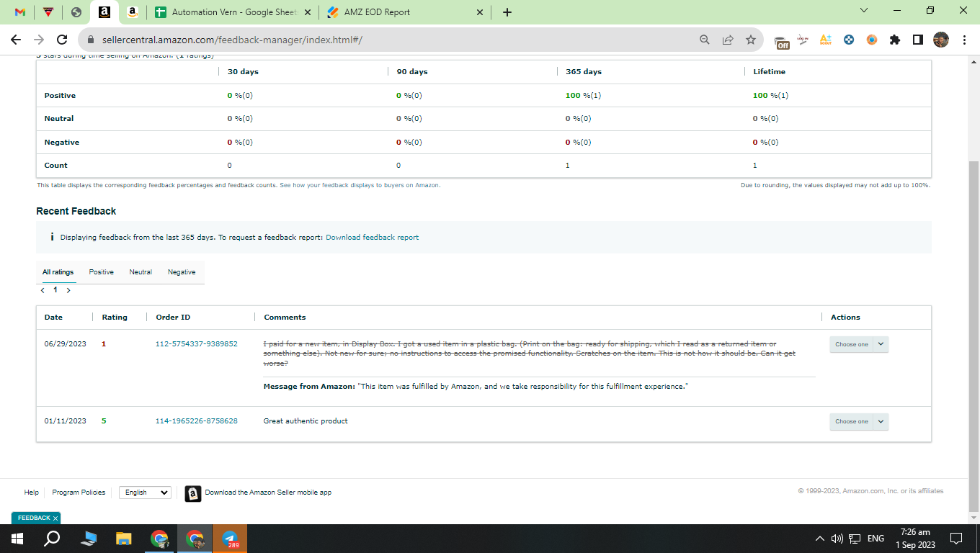The height and width of the screenshot is (553, 980).
Task: Open the volume control in system tray
Action: [837, 539]
